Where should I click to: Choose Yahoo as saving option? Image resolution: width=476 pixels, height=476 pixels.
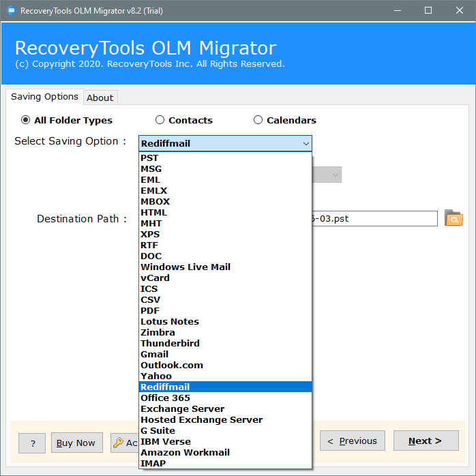coord(225,376)
